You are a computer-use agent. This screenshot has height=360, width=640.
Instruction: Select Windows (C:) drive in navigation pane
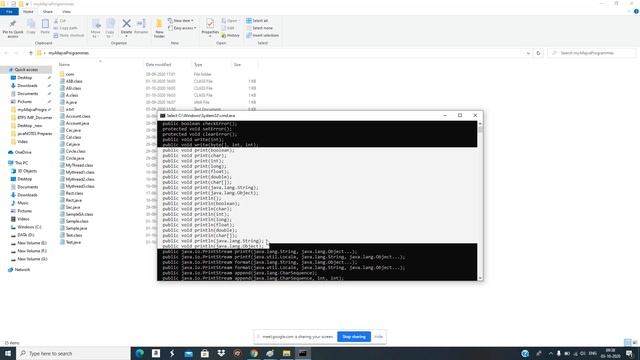tap(29, 227)
